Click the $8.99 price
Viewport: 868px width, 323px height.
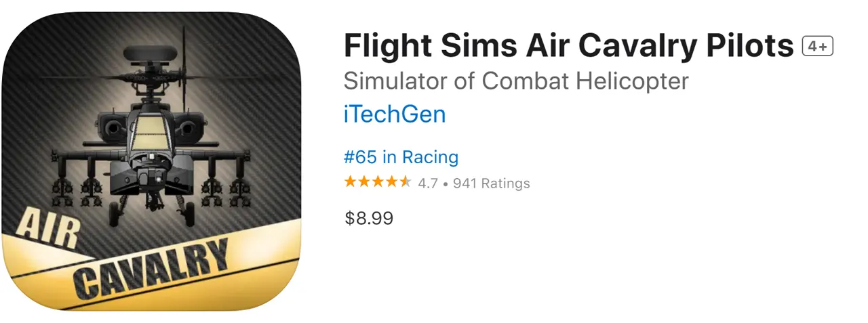[x=369, y=218]
